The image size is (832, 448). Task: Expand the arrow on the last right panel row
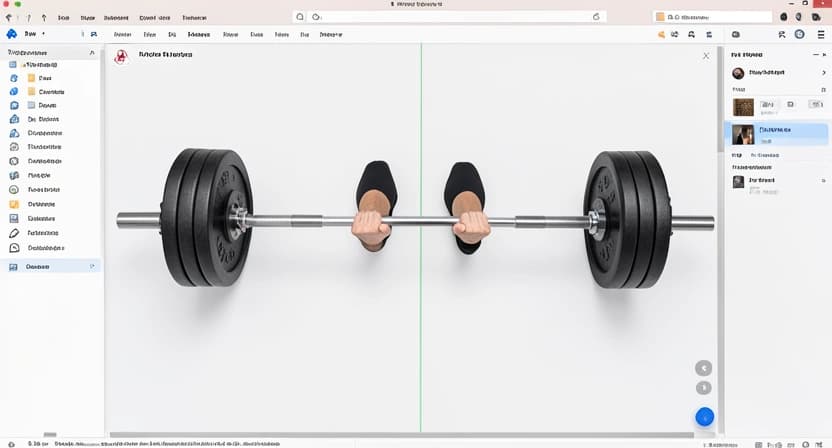(824, 180)
